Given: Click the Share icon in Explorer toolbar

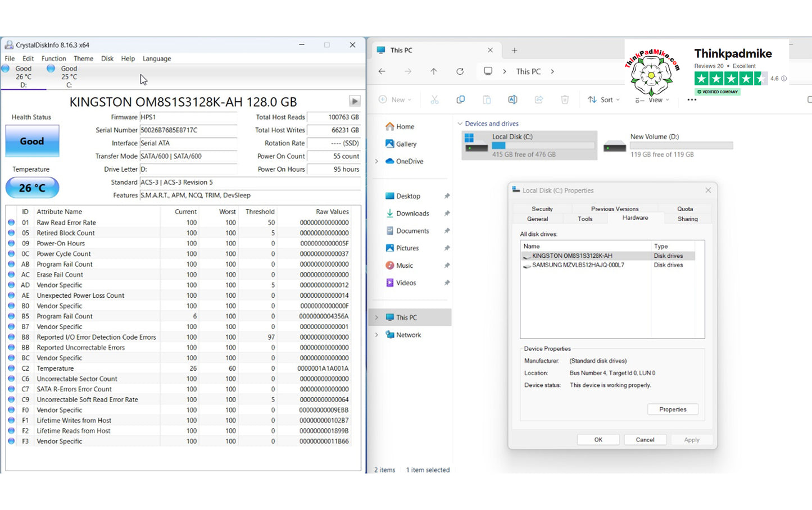Looking at the screenshot, I should (538, 99).
